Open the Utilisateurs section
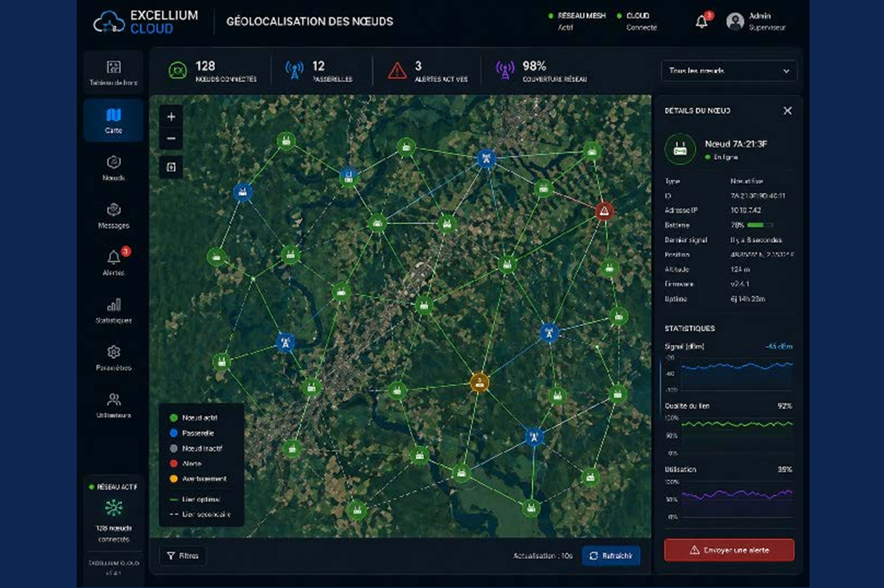 113,406
